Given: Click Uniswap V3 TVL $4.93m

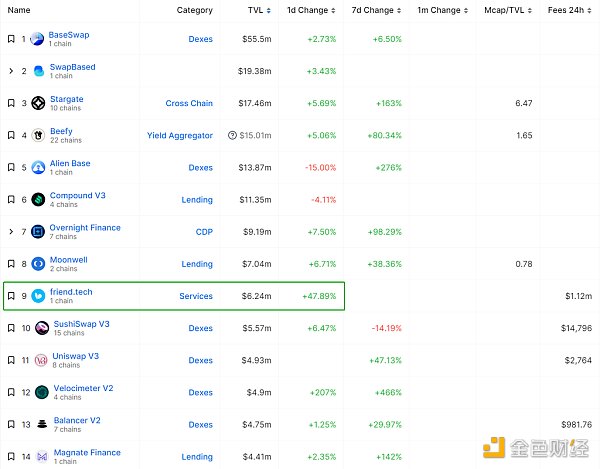Looking at the screenshot, I should pyautogui.click(x=256, y=360).
